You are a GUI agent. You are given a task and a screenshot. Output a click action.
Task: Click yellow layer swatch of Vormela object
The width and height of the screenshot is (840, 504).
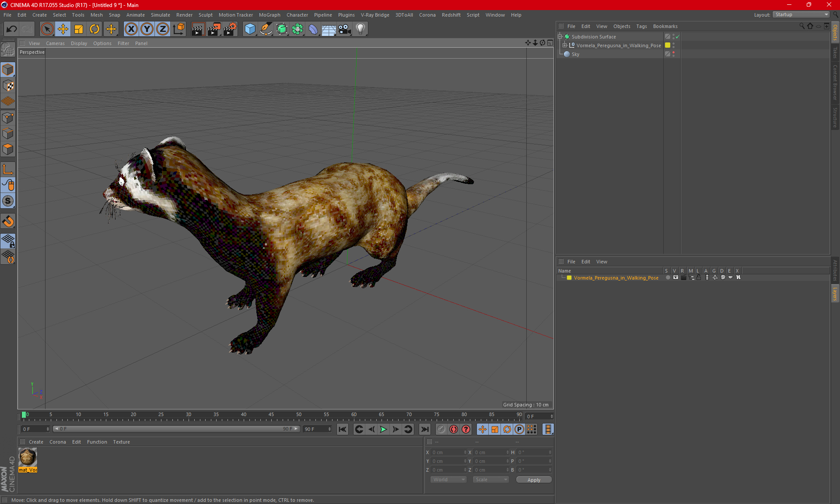click(x=668, y=45)
